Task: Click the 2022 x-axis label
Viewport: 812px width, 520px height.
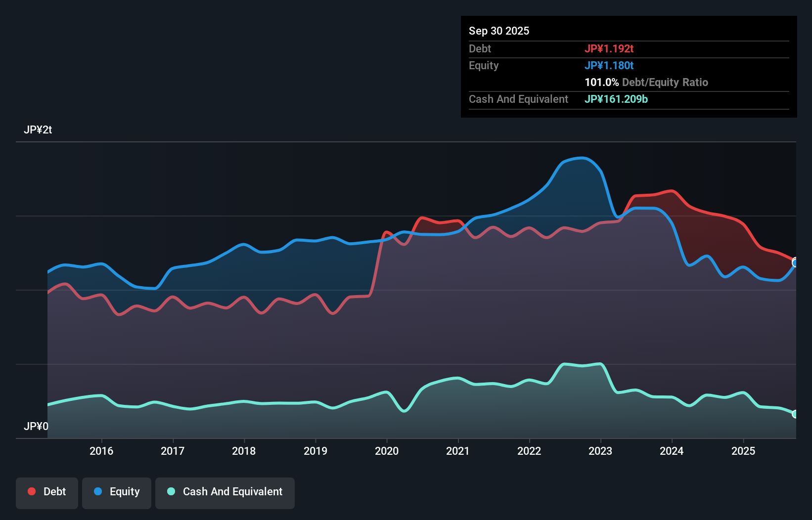Action: click(529, 451)
